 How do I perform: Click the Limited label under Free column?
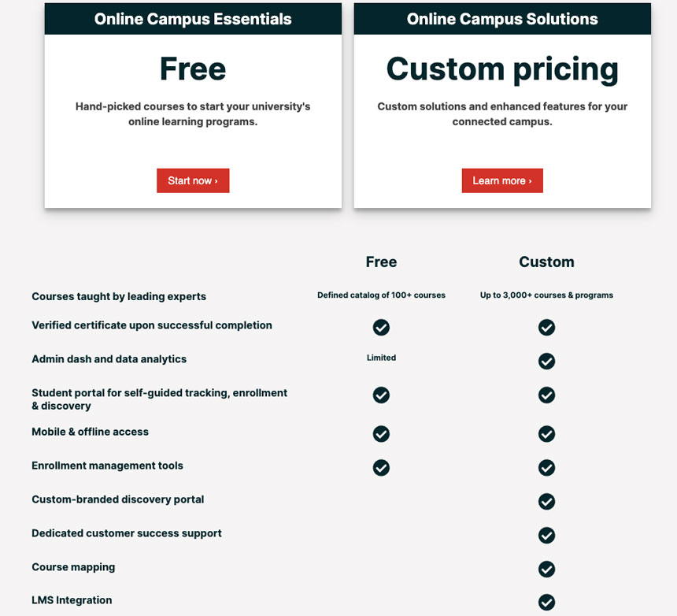pos(381,358)
